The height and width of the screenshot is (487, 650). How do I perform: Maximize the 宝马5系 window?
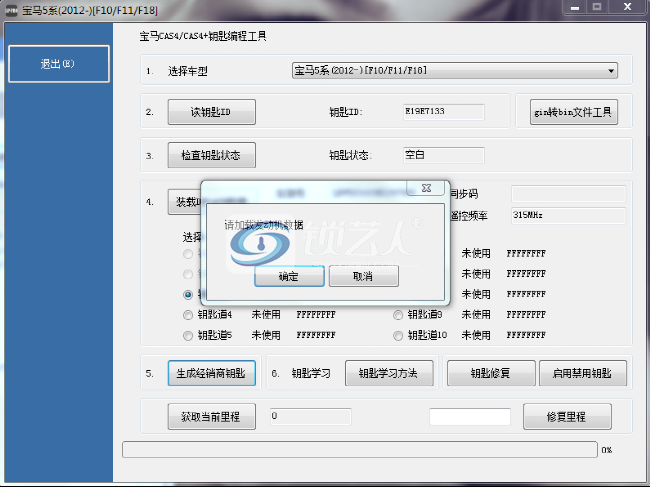tap(597, 7)
